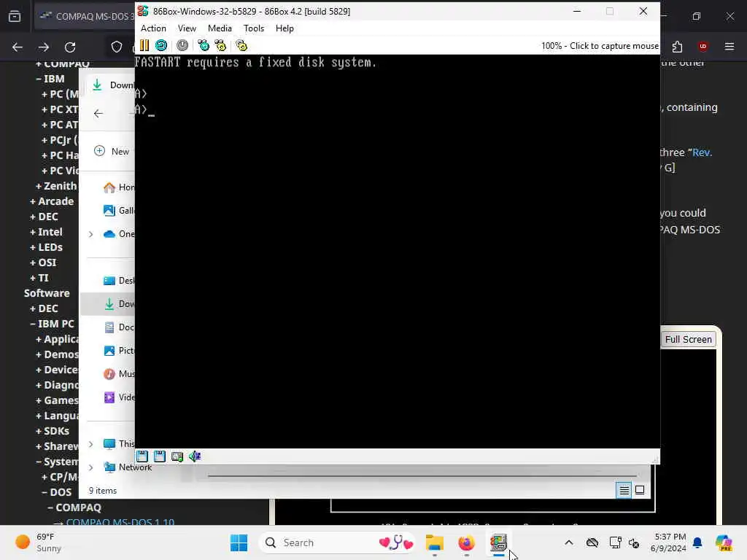Image resolution: width=747 pixels, height=560 pixels.
Task: Select Network in Explorer navigation pane
Action: tap(128, 467)
